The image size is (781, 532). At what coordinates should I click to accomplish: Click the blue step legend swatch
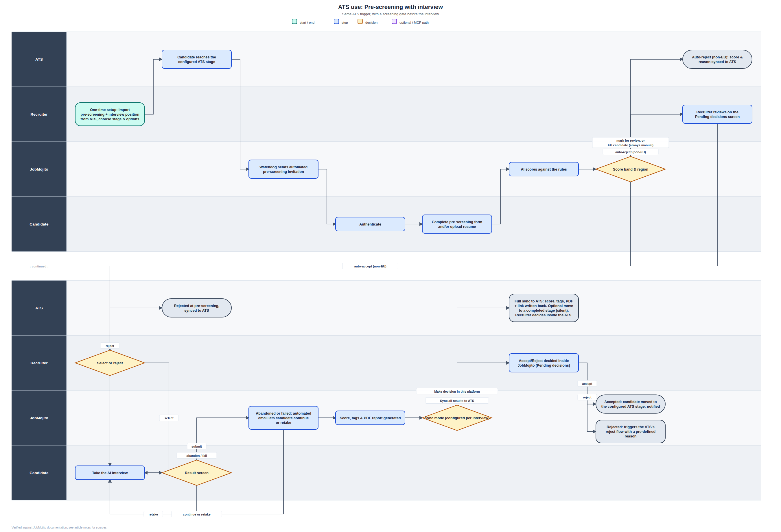click(x=336, y=21)
